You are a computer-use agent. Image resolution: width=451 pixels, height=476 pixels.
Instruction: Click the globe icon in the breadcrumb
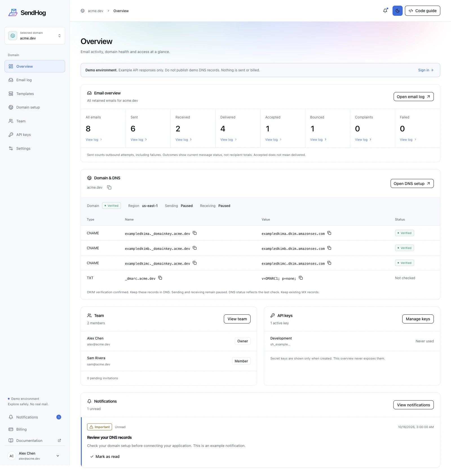tap(83, 11)
